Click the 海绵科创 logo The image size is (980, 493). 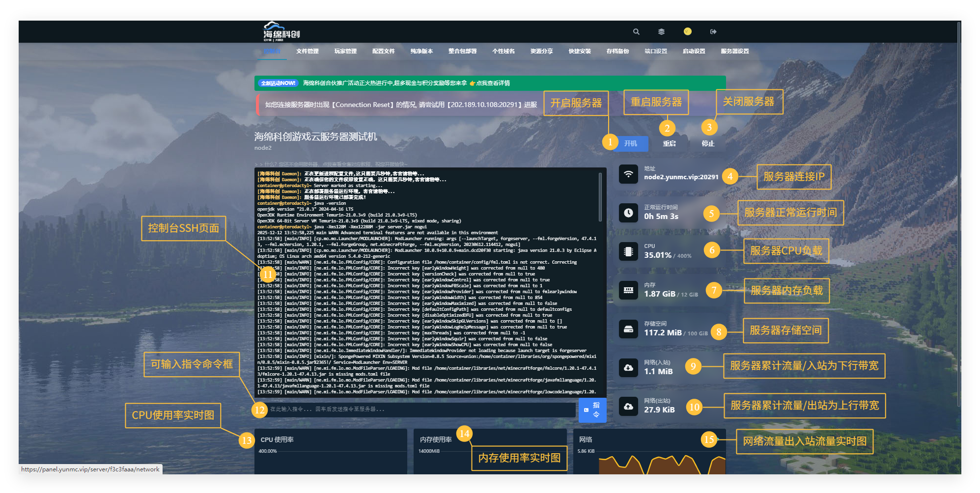281,31
